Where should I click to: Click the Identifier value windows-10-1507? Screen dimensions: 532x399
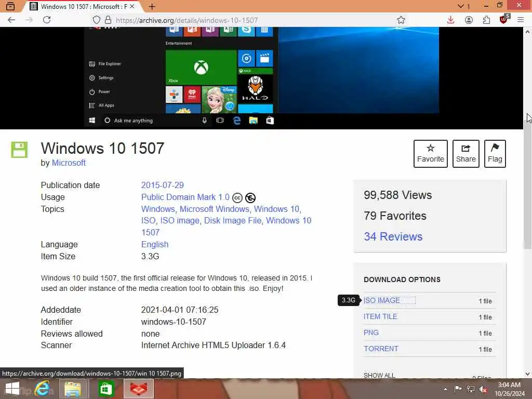174,322
